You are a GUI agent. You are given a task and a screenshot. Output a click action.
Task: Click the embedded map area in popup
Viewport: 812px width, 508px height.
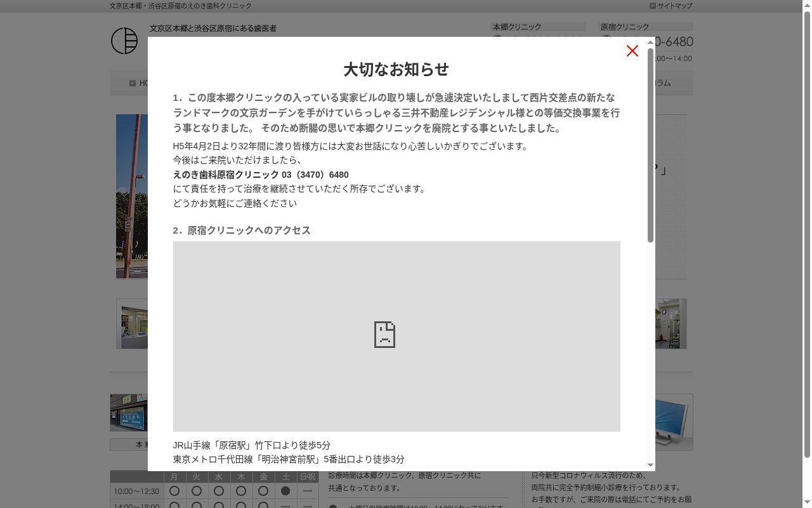tap(396, 337)
